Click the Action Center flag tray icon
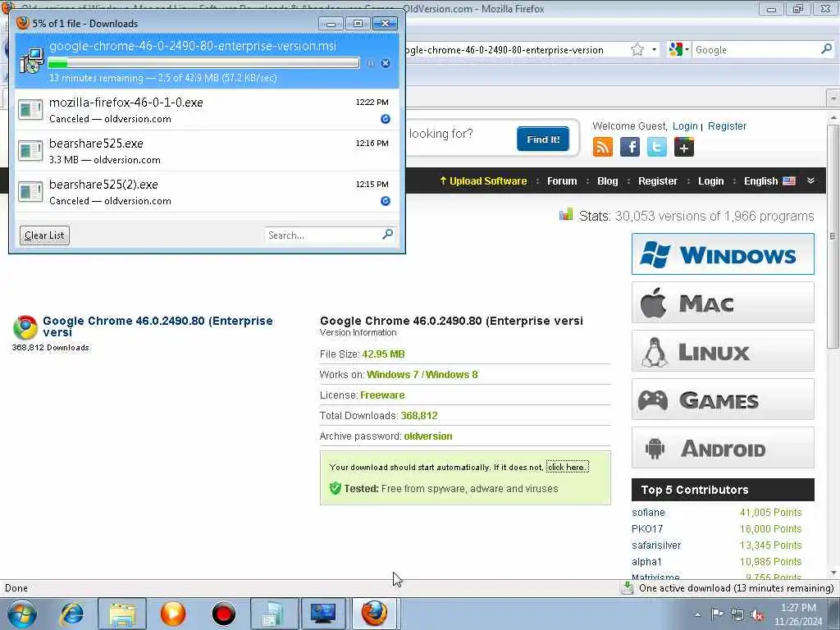840x630 pixels. coord(717,614)
